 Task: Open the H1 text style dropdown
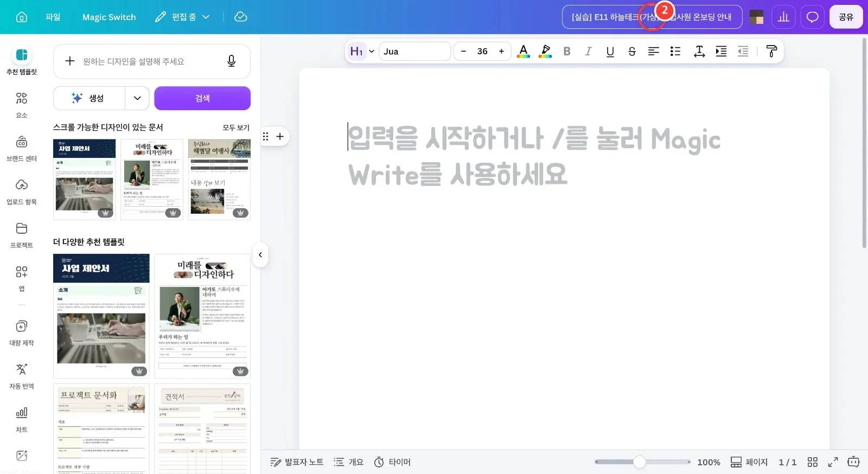point(362,51)
